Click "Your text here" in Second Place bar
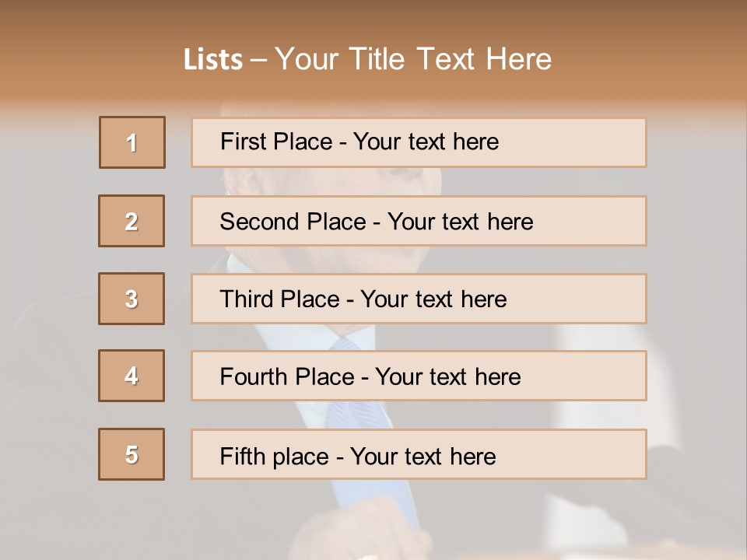 pos(460,222)
